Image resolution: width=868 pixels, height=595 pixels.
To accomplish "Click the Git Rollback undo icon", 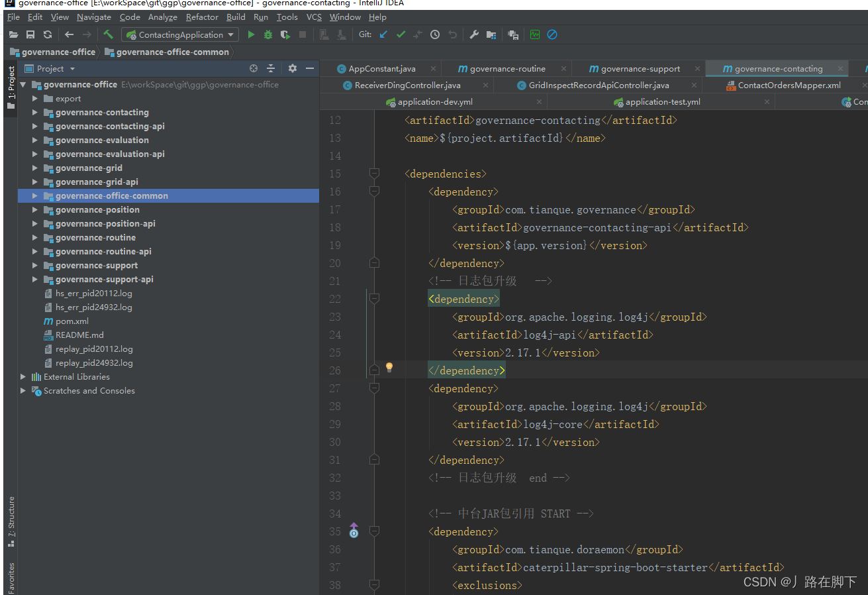I will tap(452, 34).
